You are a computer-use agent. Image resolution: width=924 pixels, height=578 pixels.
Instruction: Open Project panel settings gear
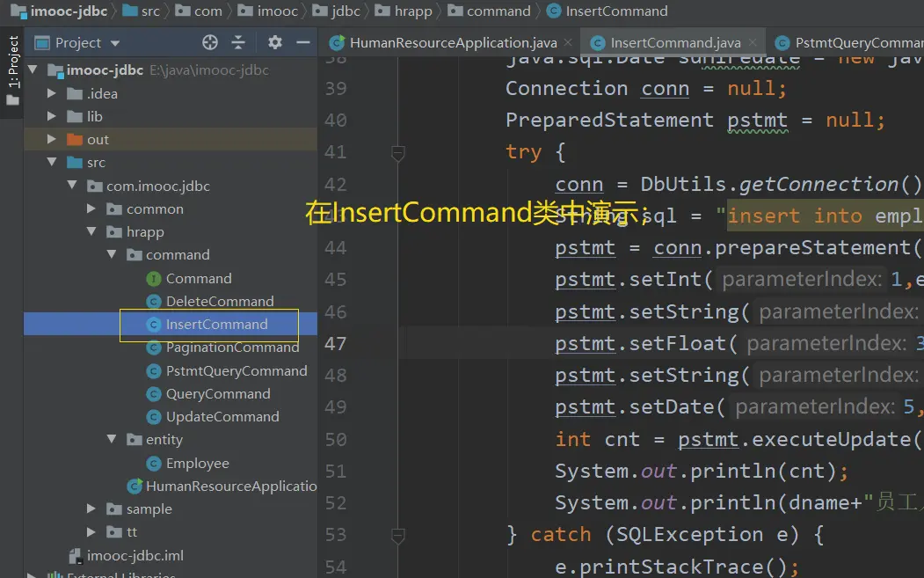coord(274,42)
